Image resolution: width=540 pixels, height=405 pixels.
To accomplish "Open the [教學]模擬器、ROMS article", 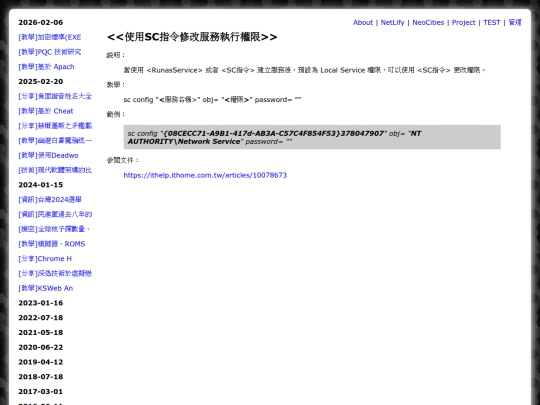I will [52, 244].
